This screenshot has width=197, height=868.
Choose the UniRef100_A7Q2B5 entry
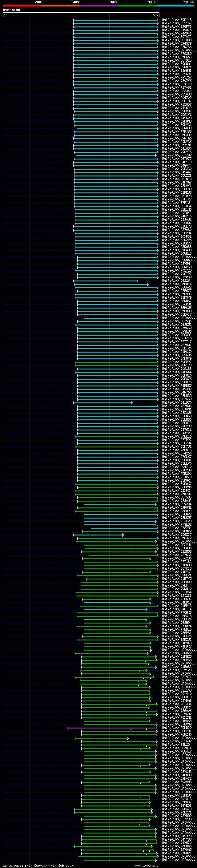click(x=177, y=54)
